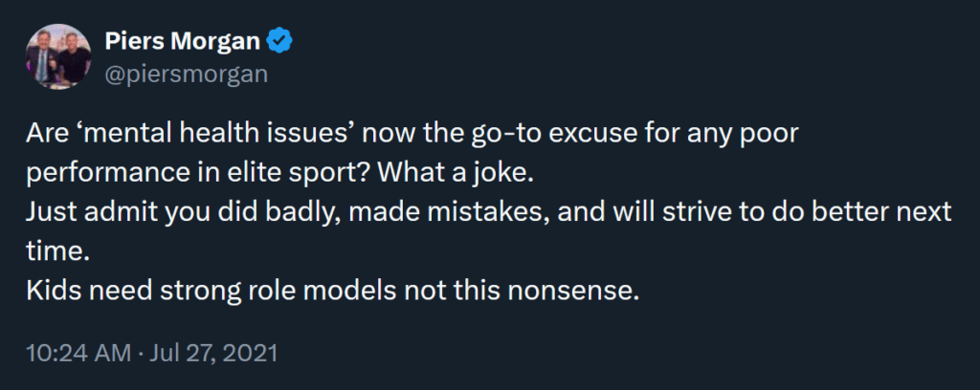Click the man in suit in avatar

[43, 61]
